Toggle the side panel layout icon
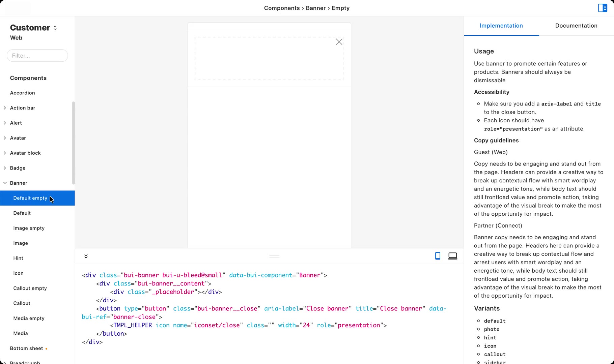Image resolution: width=614 pixels, height=364 pixels. [x=603, y=8]
